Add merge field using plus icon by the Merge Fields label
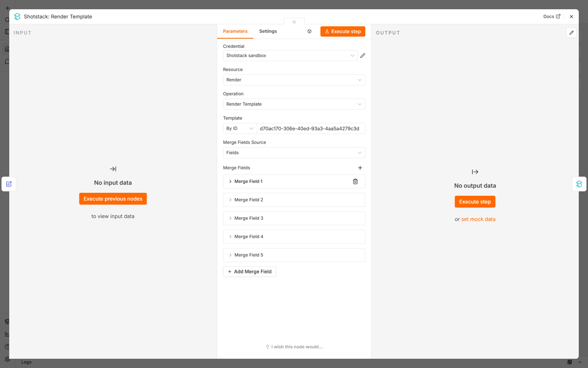The width and height of the screenshot is (588, 368). point(360,168)
